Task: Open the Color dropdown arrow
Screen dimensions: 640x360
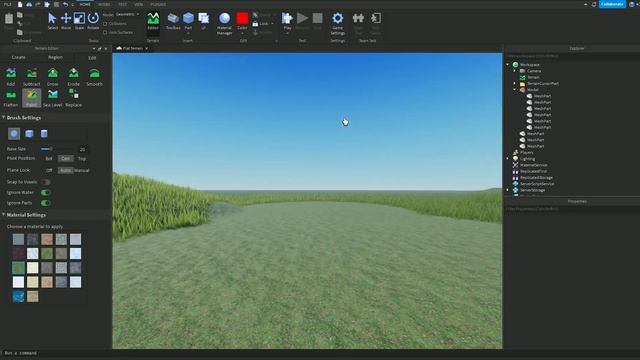Action: [242, 33]
